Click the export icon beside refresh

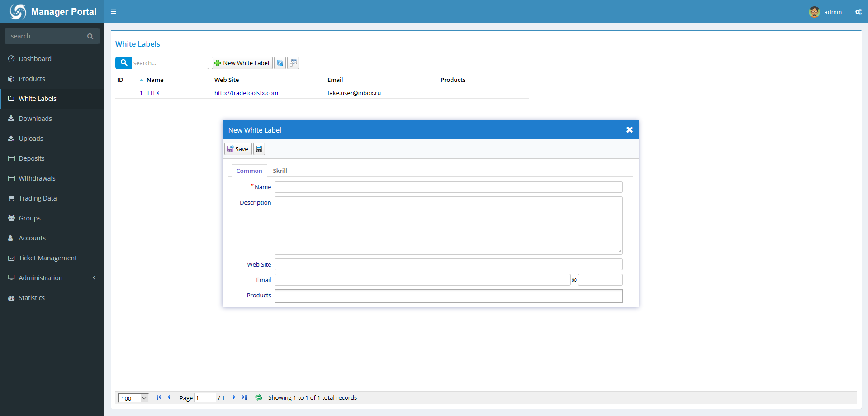click(293, 63)
